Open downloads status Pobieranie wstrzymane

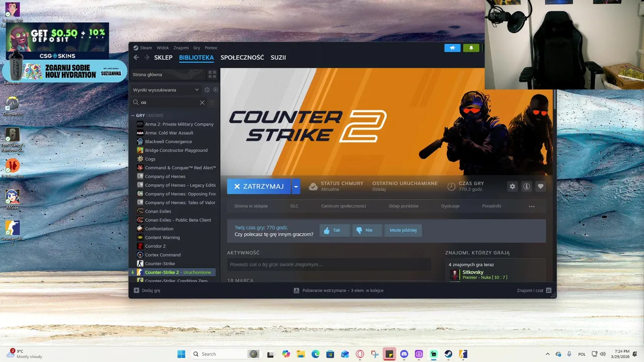pyautogui.click(x=339, y=291)
